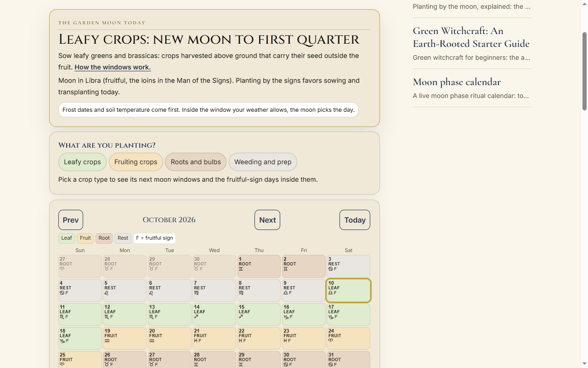Click the October 16 Leaf day cell
Viewport: 588px width, 368px height.
[x=304, y=314]
